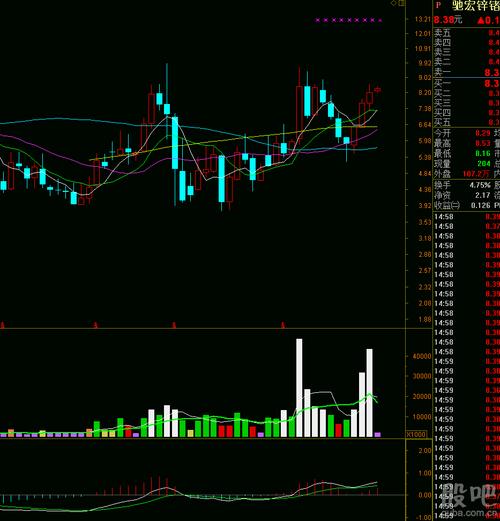
Task: Click the red up-triangle price change indicator
Action: coord(480,20)
